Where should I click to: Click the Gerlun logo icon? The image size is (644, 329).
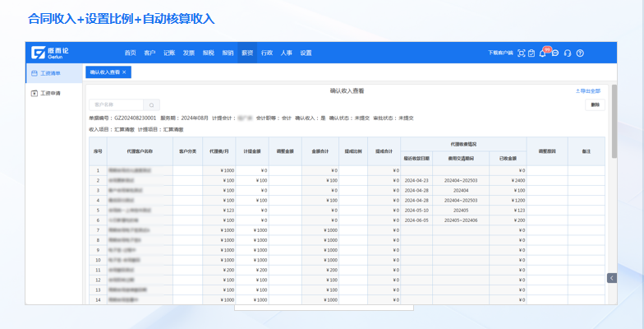[x=38, y=53]
